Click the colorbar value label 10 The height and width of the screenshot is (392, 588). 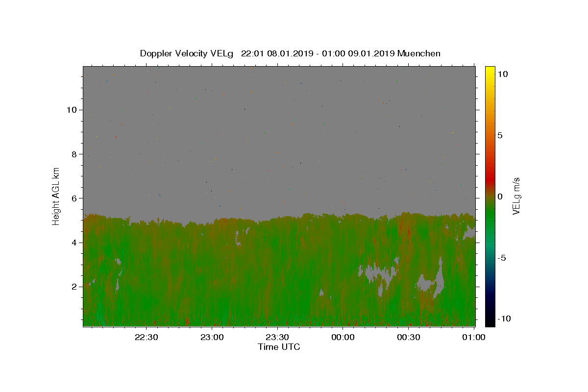click(502, 73)
